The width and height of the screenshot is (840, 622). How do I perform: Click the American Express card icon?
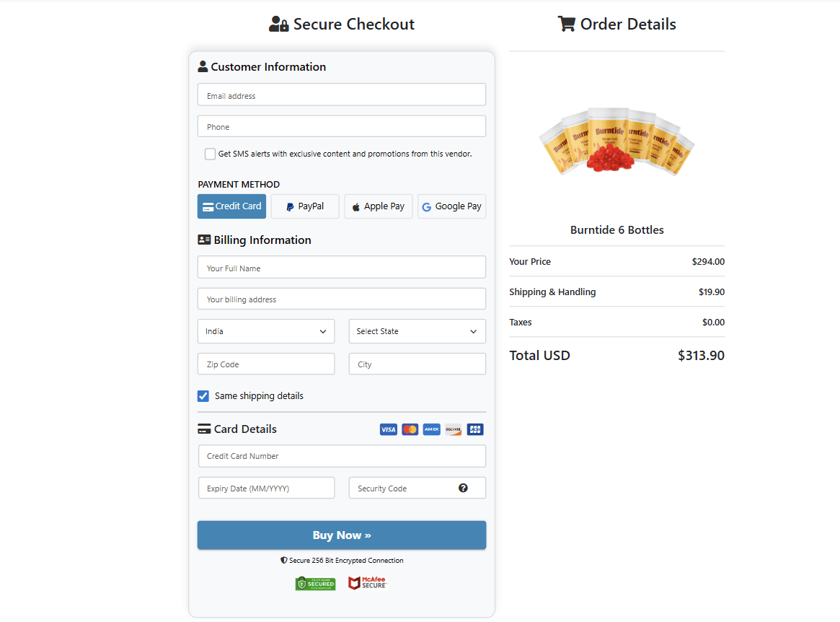431,429
